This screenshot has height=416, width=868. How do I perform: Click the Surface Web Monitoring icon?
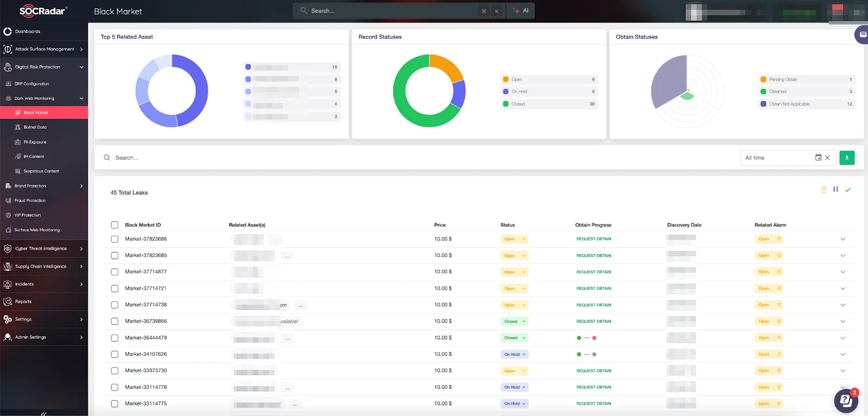(x=8, y=230)
